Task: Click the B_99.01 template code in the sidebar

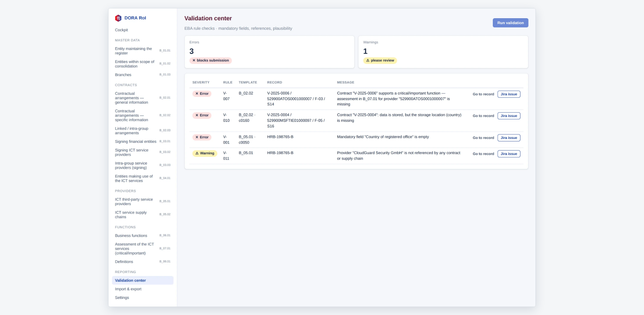Action: click(x=165, y=262)
